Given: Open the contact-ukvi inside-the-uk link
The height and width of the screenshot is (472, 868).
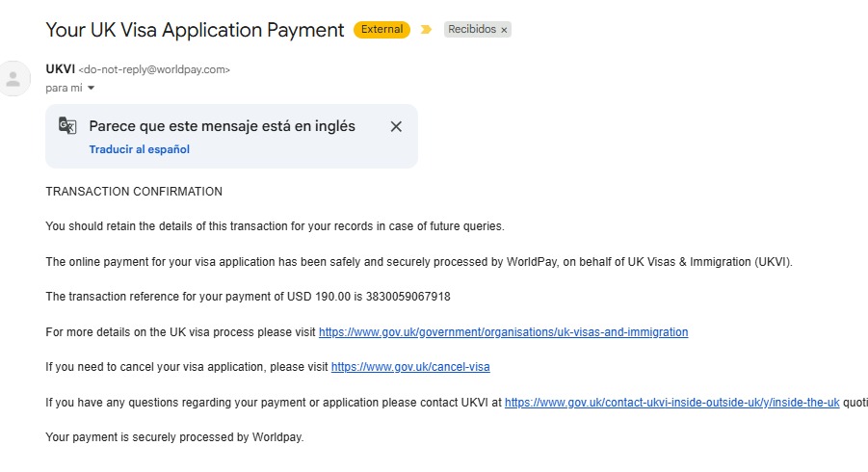Looking at the screenshot, I should click(672, 403).
